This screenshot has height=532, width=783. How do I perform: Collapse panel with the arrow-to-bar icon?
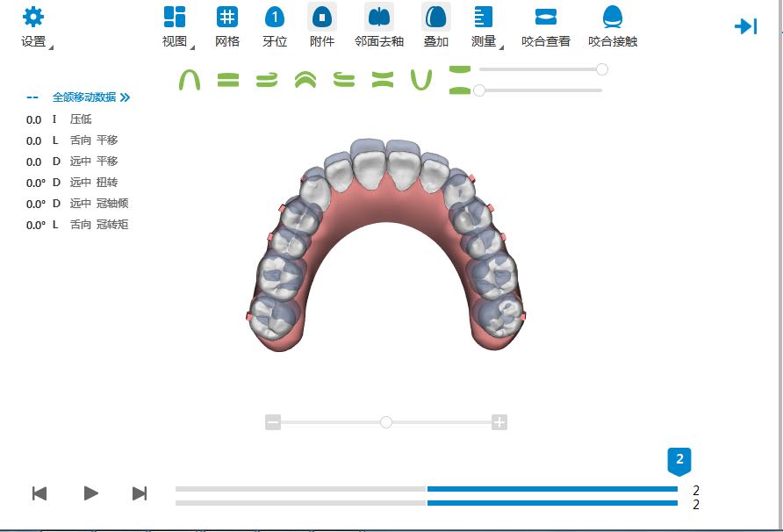pos(745,26)
